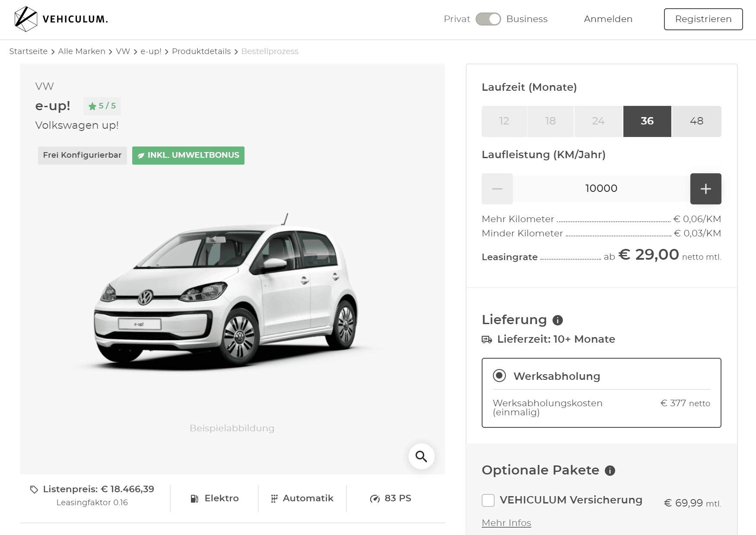Click the Listenpreis price tag icon
This screenshot has width=756, height=535.
coord(34,490)
